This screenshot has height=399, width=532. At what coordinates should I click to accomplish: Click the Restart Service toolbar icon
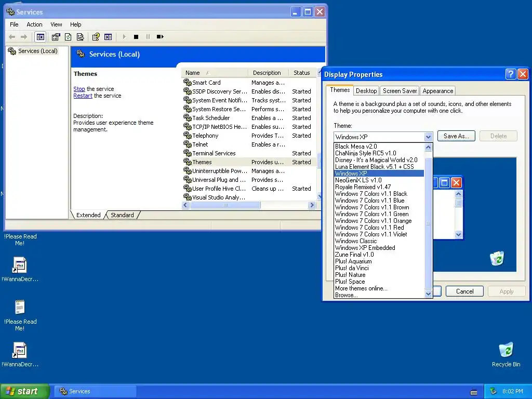[x=160, y=37]
